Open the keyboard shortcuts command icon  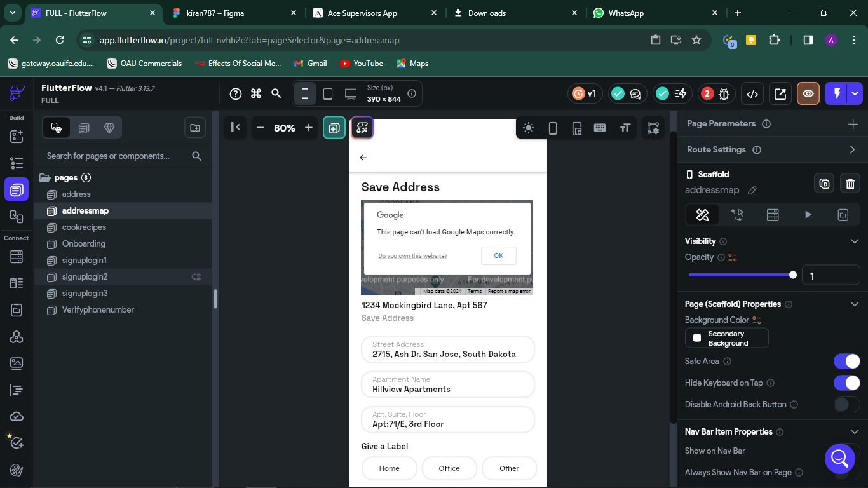(x=256, y=94)
